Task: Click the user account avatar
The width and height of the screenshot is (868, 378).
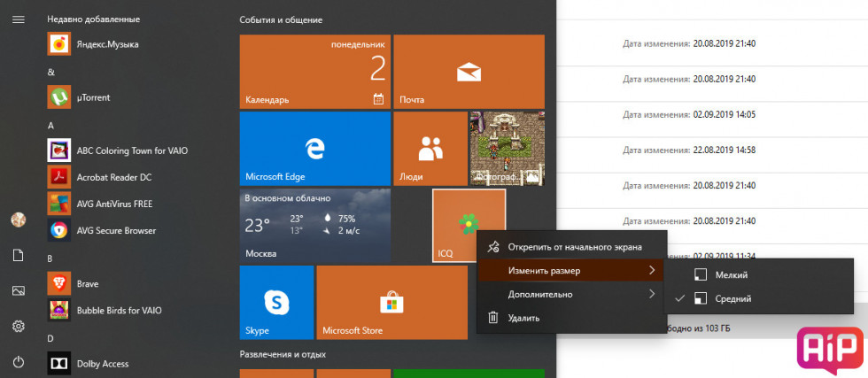Action: [19, 220]
